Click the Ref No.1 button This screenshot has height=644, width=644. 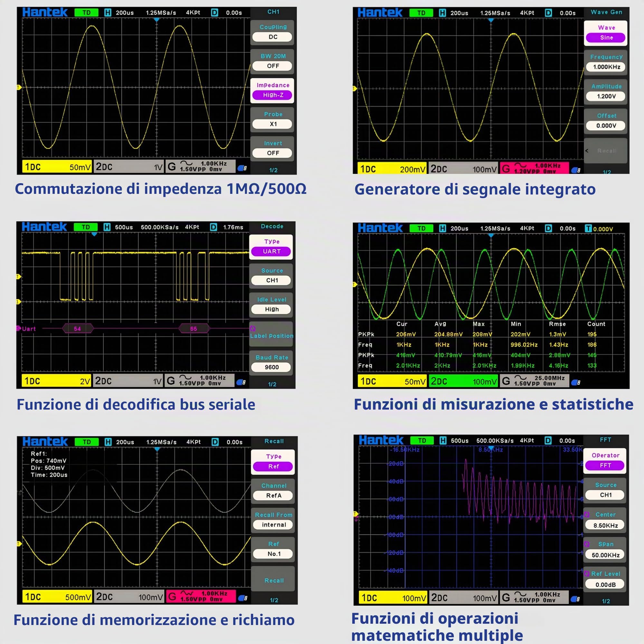click(273, 549)
